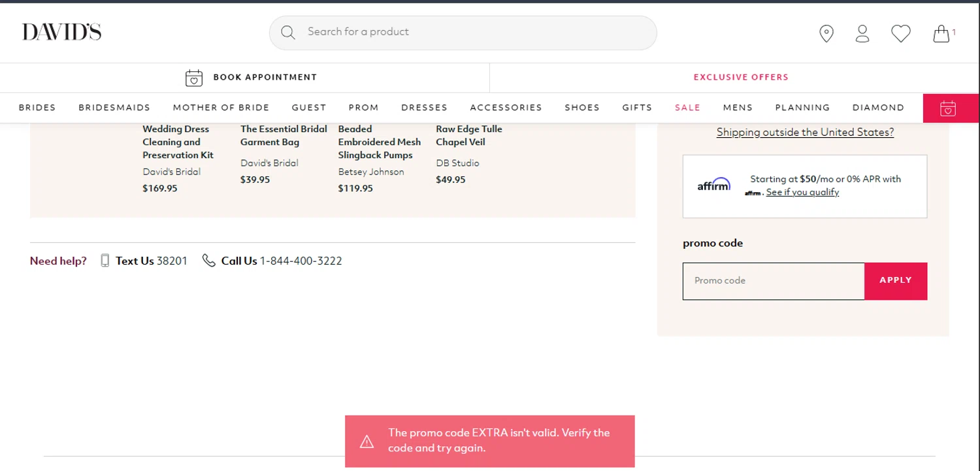Open the Planning menu
Image resolution: width=980 pixels, height=471 pixels.
click(x=802, y=108)
